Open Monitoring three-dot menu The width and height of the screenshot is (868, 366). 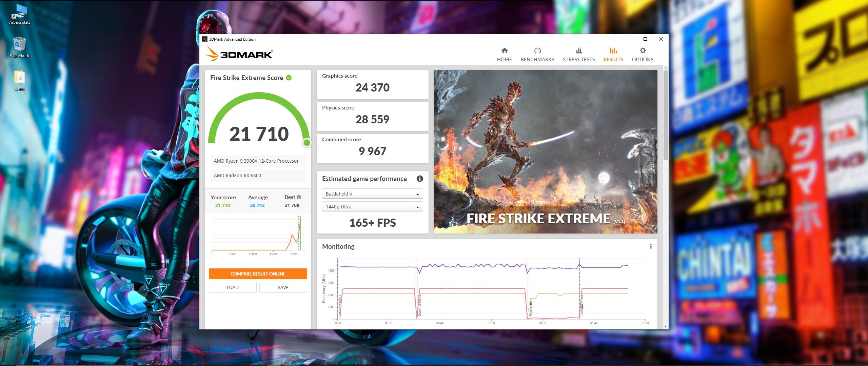tap(650, 246)
